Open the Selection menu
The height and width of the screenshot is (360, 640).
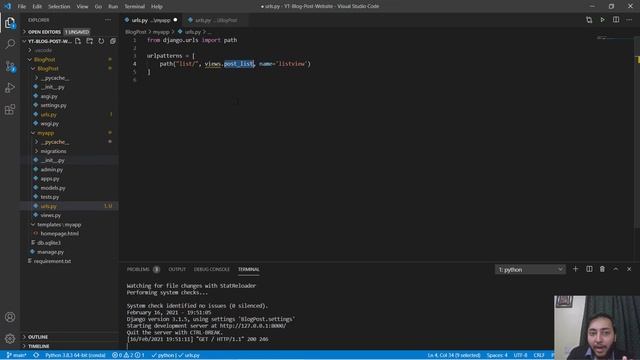click(x=59, y=7)
